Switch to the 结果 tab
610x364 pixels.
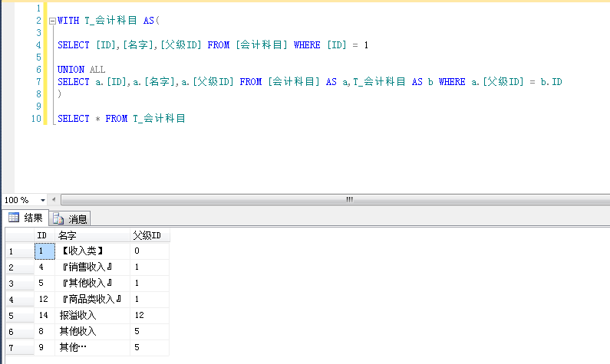click(25, 218)
